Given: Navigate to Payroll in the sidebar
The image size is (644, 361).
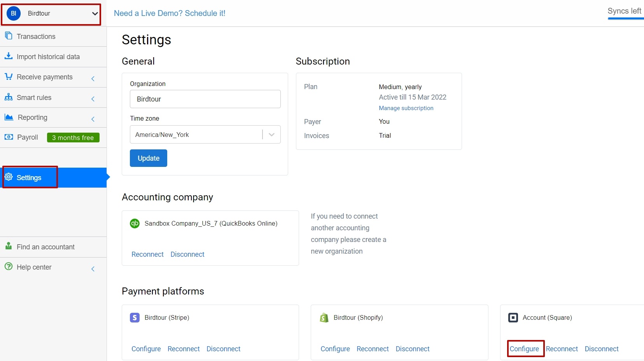Looking at the screenshot, I should click(26, 137).
